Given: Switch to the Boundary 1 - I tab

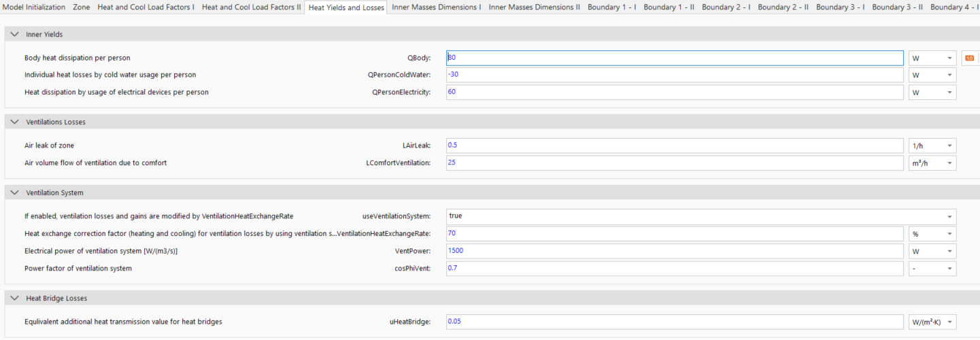Looking at the screenshot, I should 611,7.
